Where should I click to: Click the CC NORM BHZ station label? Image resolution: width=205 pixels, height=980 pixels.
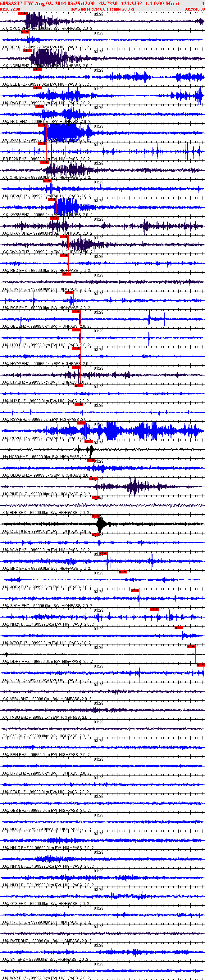[x=16, y=66]
